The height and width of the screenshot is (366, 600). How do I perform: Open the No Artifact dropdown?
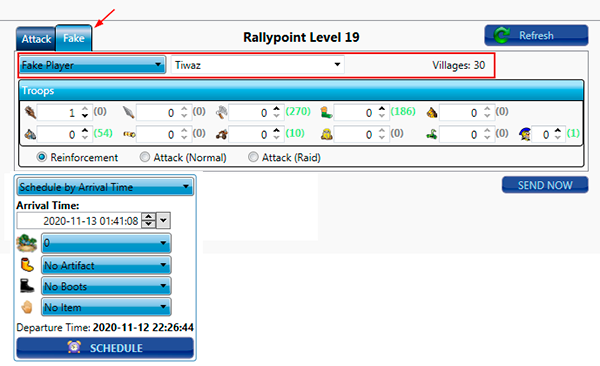[x=106, y=265]
